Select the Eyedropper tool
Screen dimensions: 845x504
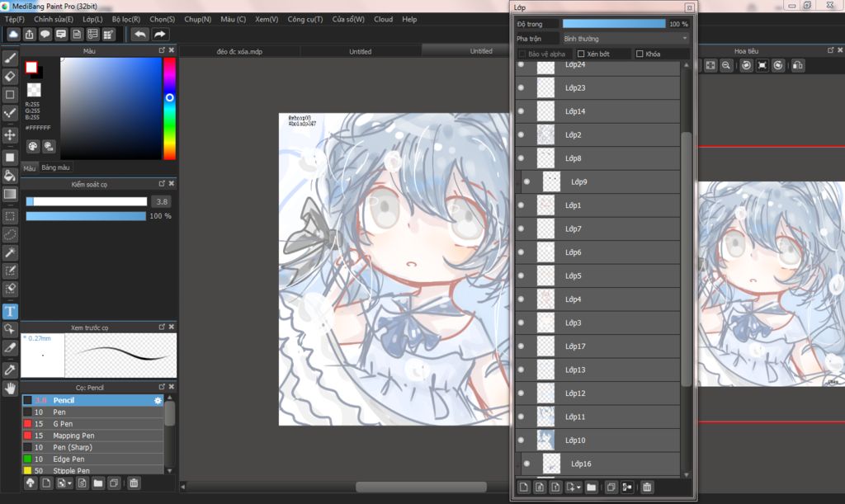10,370
